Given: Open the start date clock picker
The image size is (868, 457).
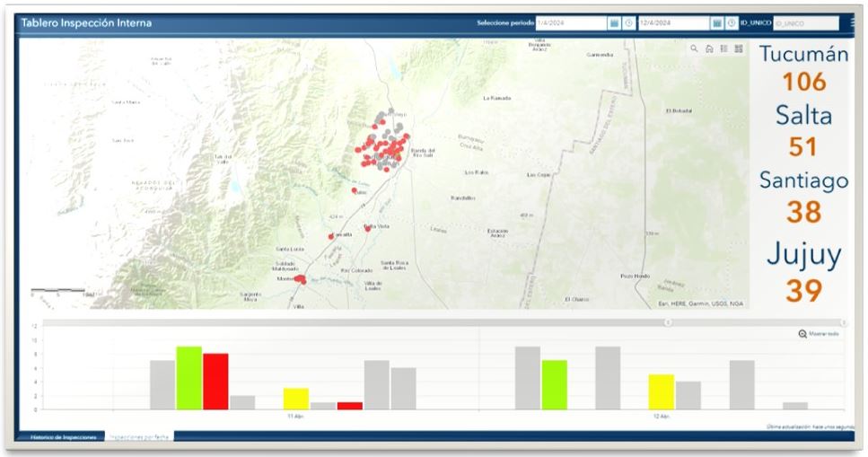Looking at the screenshot, I should tap(628, 22).
